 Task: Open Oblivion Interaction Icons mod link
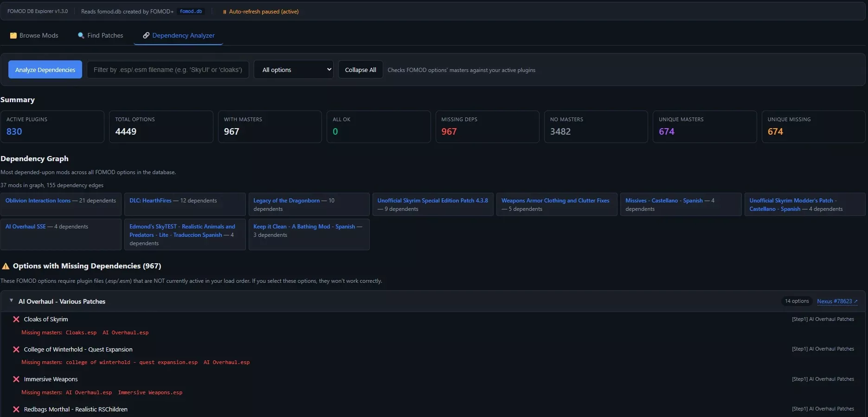[x=38, y=201]
